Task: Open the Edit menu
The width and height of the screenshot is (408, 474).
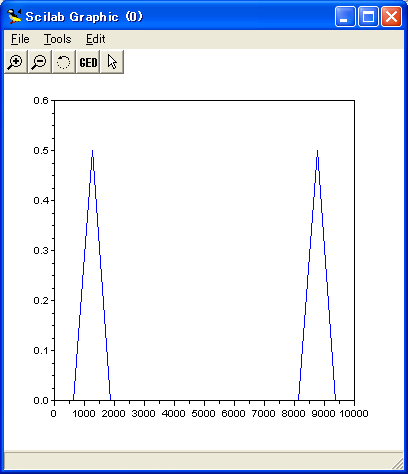Action: (96, 39)
